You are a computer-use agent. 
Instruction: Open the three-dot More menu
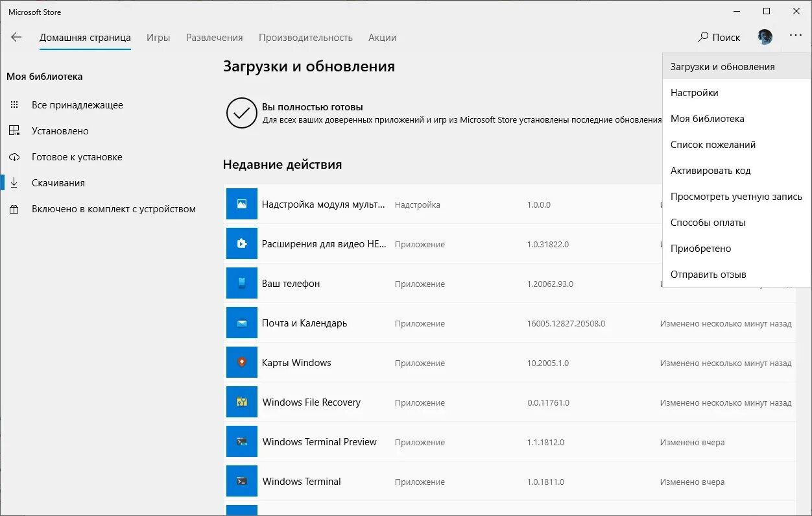coord(796,36)
